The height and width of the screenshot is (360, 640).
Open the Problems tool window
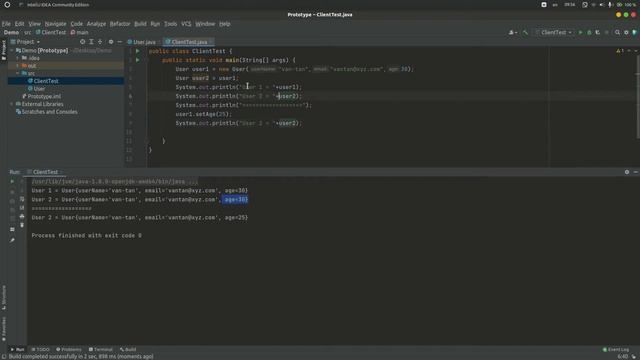click(x=69, y=349)
